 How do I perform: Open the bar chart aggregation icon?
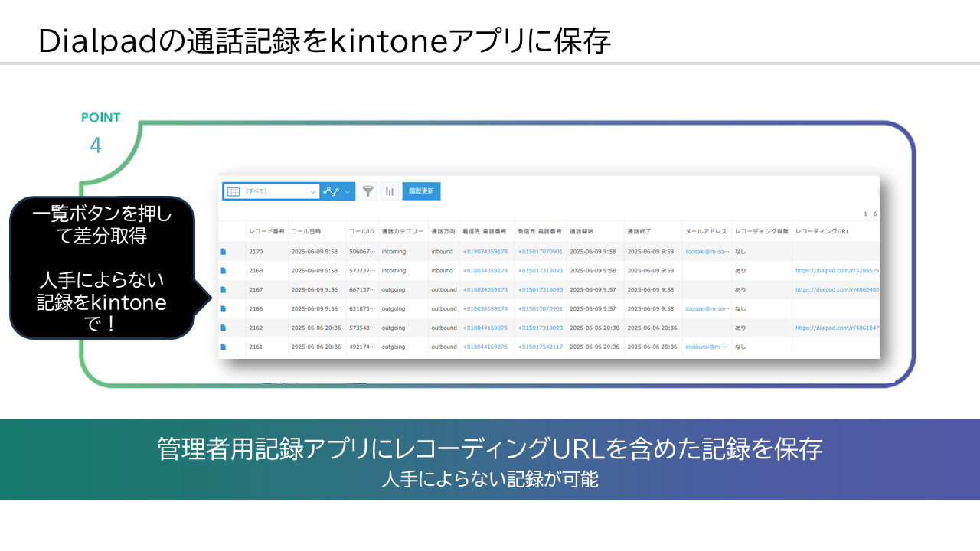point(390,191)
